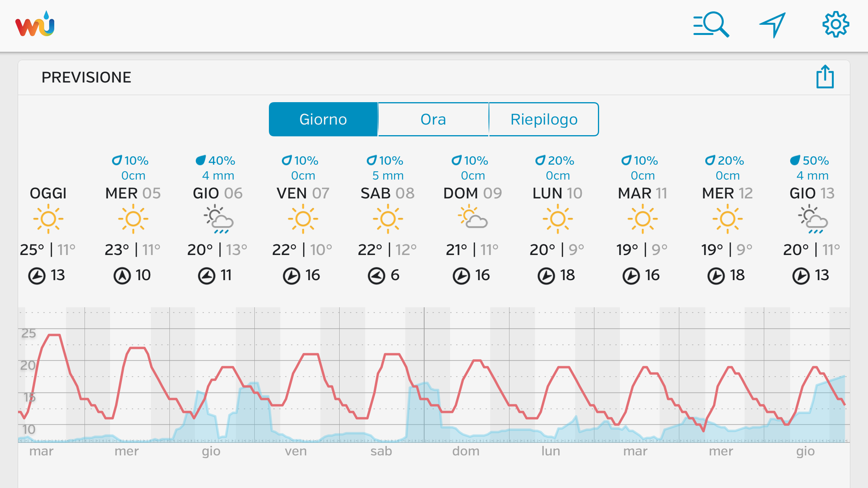Tap the share forecast icon
The image size is (868, 488).
(x=825, y=77)
